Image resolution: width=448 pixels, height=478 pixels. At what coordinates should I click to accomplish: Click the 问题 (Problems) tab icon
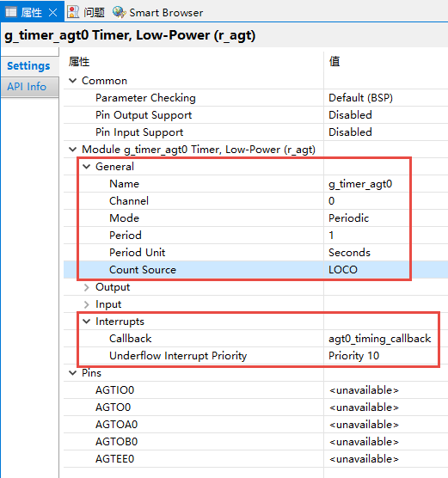(x=73, y=12)
